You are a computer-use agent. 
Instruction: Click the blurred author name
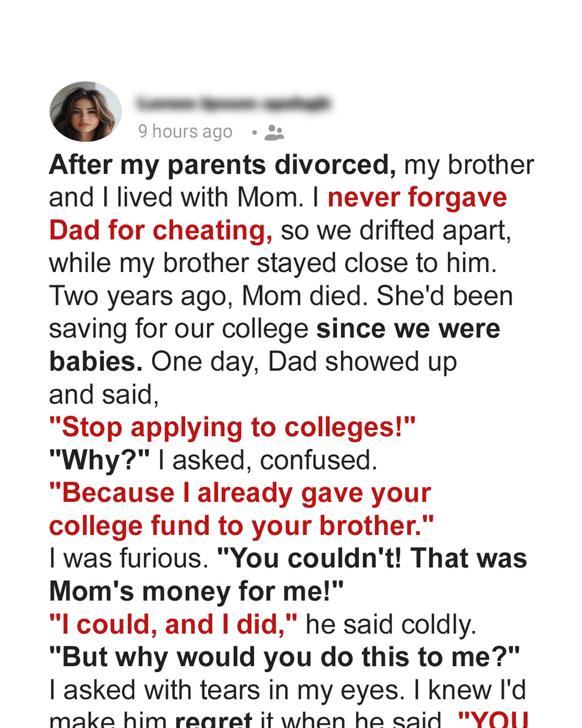tap(233, 103)
